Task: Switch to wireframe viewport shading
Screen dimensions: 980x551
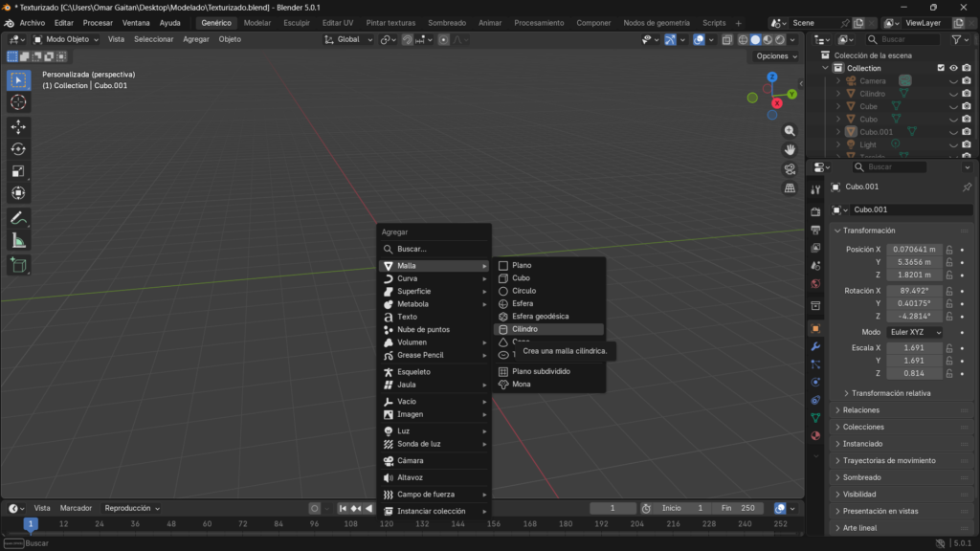Action: tap(742, 39)
